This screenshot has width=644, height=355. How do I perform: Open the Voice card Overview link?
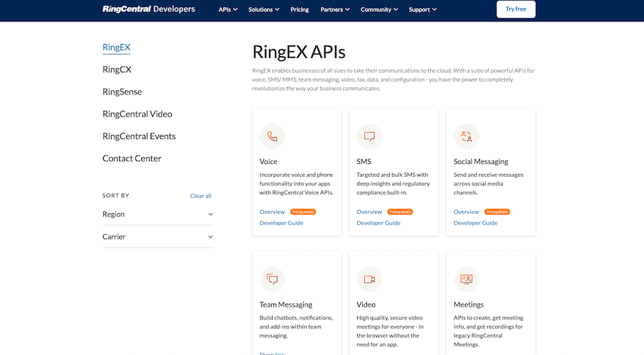pos(272,212)
